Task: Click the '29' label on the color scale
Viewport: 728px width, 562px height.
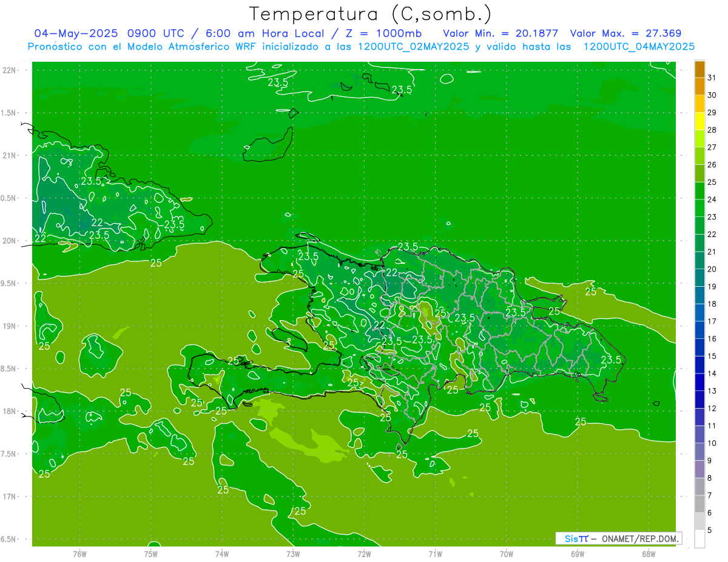Action: pyautogui.click(x=712, y=113)
